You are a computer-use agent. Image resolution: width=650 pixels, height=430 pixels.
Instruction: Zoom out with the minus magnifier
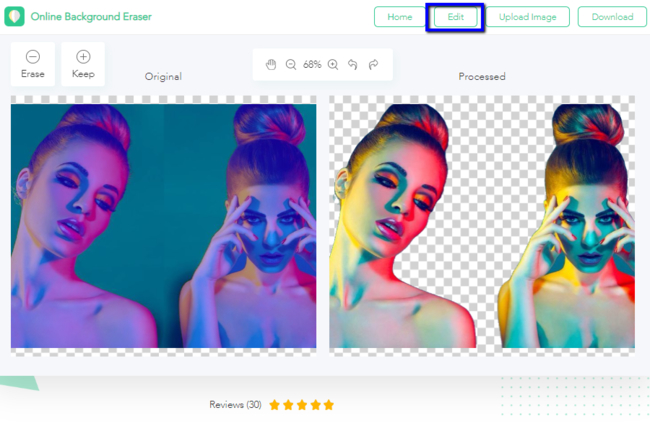(x=291, y=65)
